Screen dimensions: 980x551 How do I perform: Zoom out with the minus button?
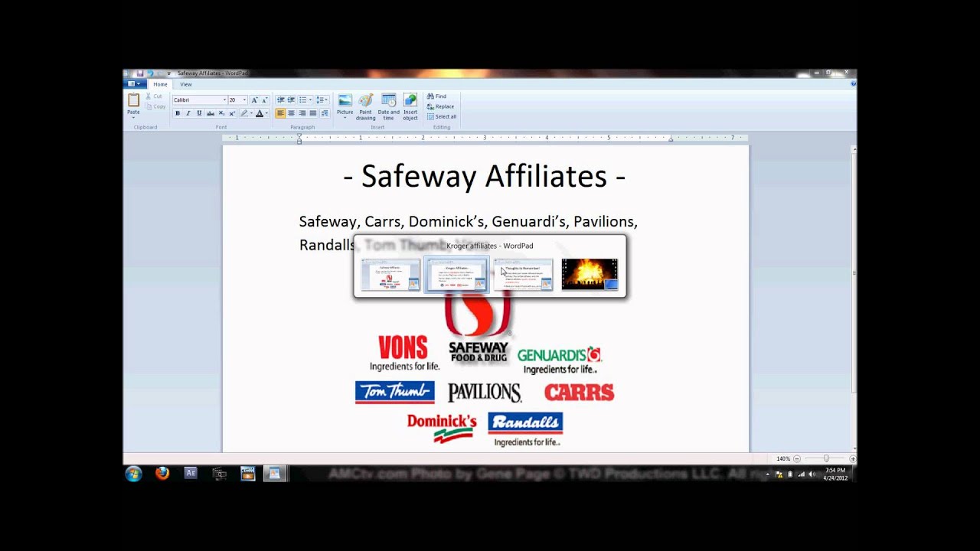coord(797,458)
